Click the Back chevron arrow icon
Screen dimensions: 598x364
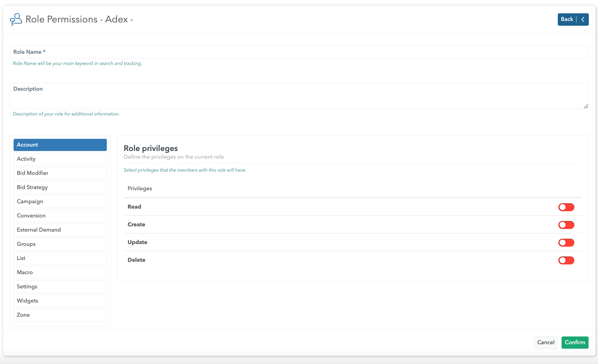[583, 19]
